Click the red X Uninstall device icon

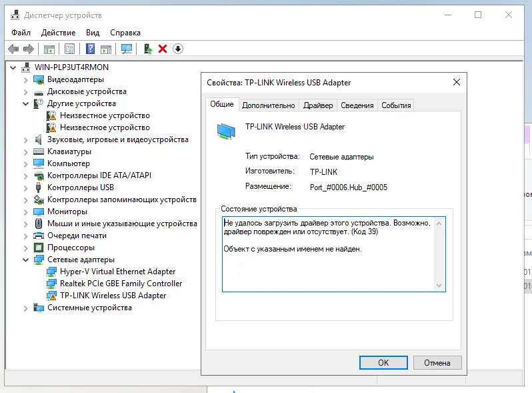(163, 49)
